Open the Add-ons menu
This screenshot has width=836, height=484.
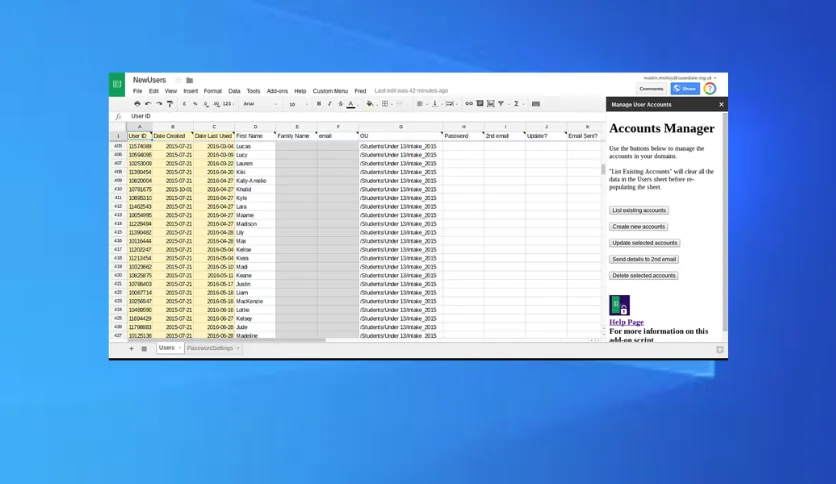tap(277, 91)
